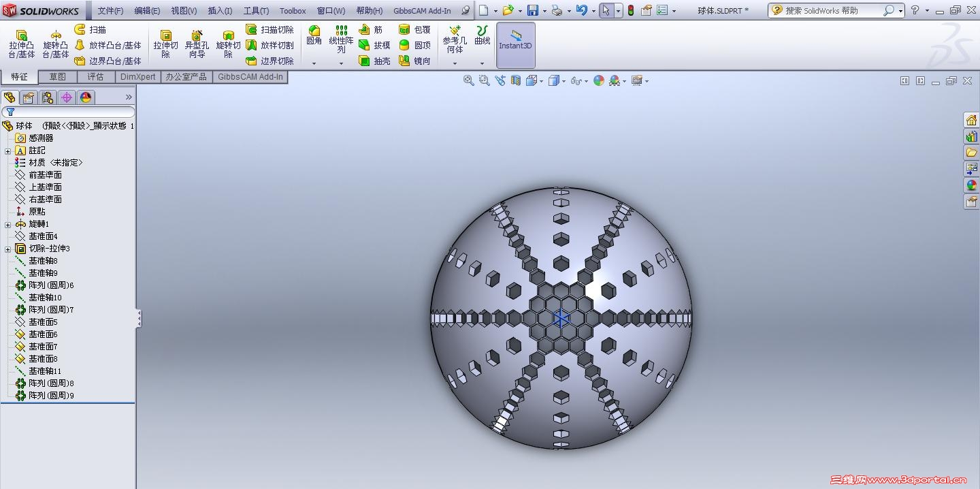This screenshot has width=980, height=489.
Task: Open the DisplayManager panel tab
Action: click(86, 97)
